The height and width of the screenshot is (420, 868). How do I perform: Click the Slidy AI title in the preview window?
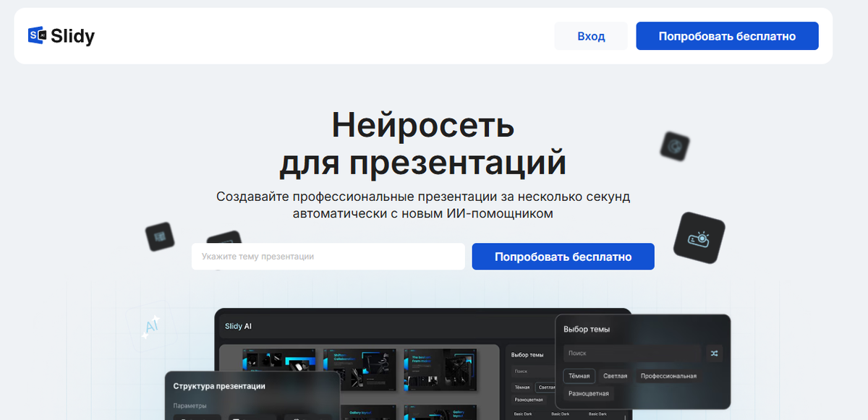click(238, 327)
